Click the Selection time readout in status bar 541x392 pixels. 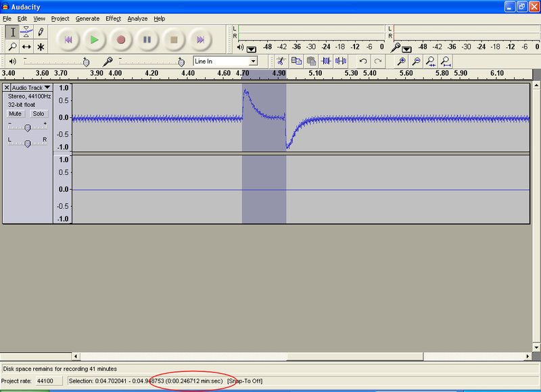145,381
